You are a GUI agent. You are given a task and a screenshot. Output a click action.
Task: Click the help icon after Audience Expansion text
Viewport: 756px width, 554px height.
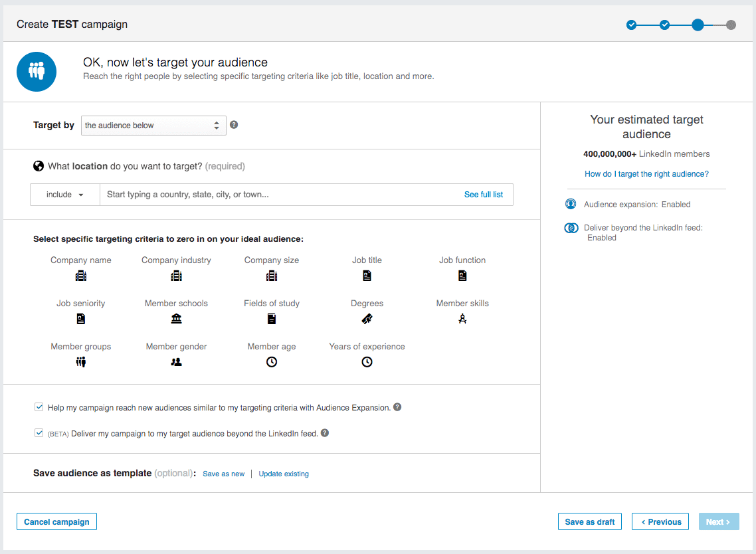point(397,407)
